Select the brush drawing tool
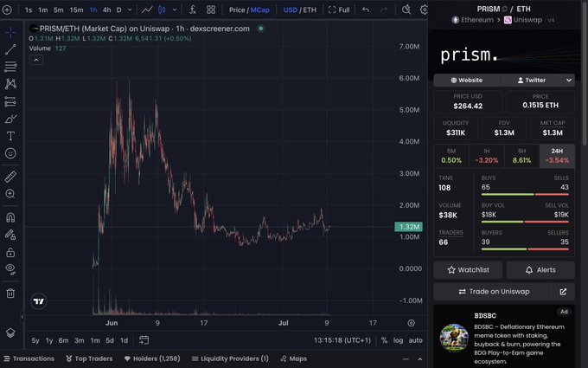The image size is (588, 368). coord(10,119)
